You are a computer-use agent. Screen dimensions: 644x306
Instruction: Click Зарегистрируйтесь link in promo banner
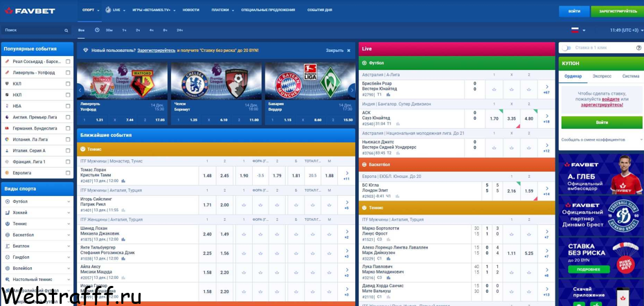[156, 51]
